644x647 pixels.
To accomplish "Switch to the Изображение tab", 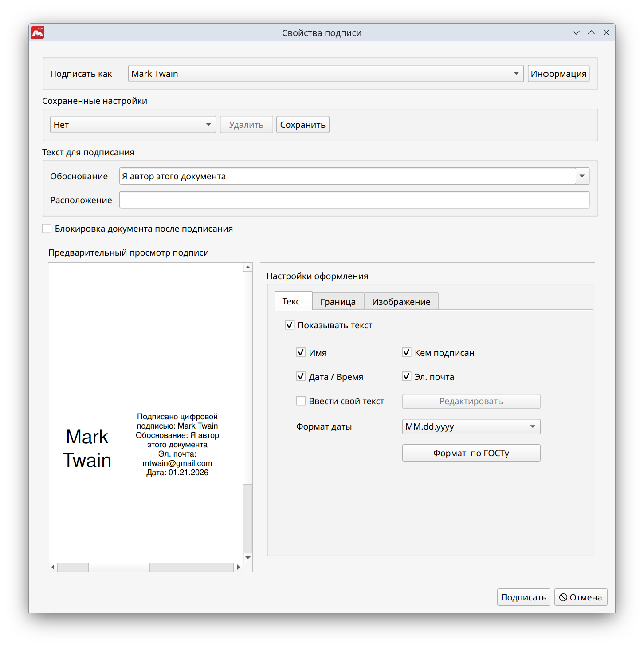I will coord(401,302).
